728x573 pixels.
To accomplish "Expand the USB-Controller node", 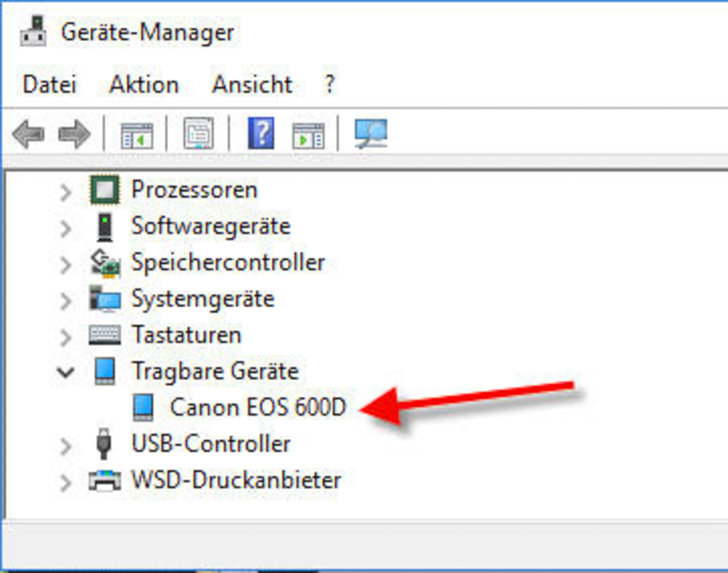I will point(66,446).
